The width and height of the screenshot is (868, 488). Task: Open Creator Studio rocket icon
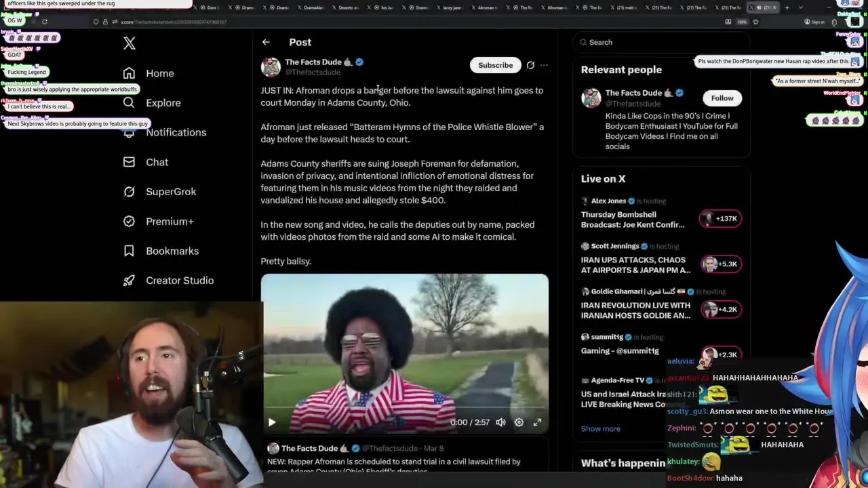(x=129, y=281)
